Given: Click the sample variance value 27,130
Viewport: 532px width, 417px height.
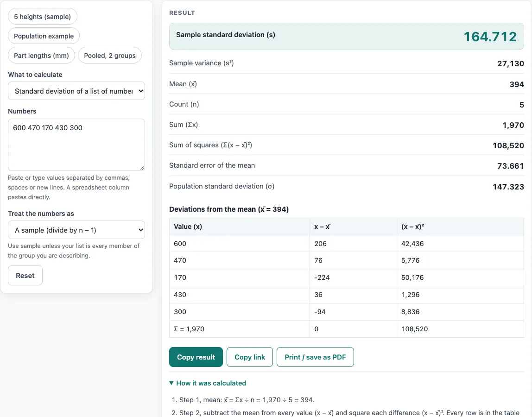Looking at the screenshot, I should [x=510, y=63].
